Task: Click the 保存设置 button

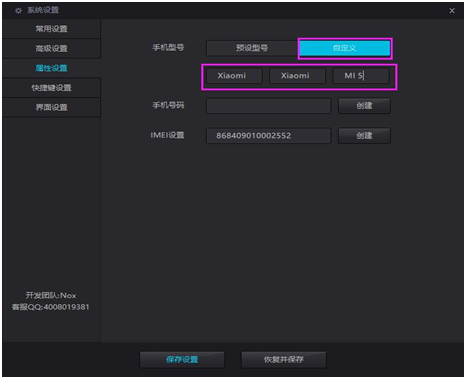Action: pos(182,359)
